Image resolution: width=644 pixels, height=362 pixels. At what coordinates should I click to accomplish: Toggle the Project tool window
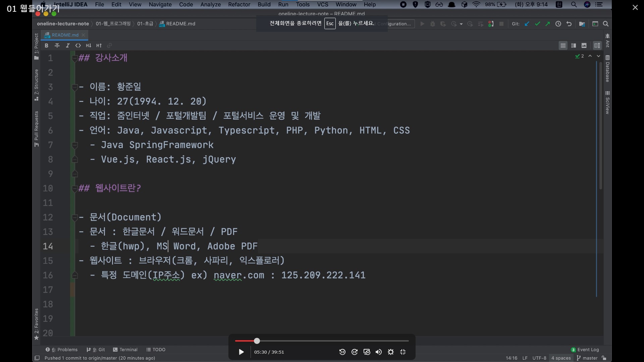tap(37, 47)
